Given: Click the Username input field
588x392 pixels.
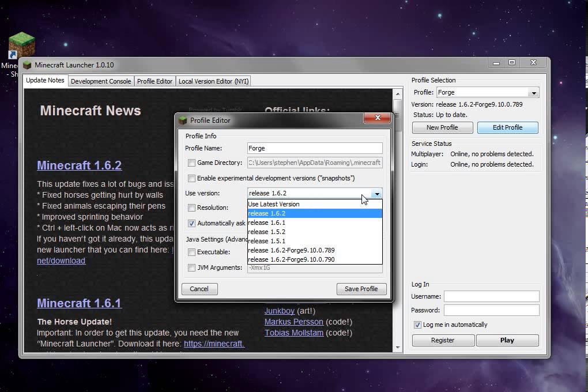Looking at the screenshot, I should coord(492,296).
